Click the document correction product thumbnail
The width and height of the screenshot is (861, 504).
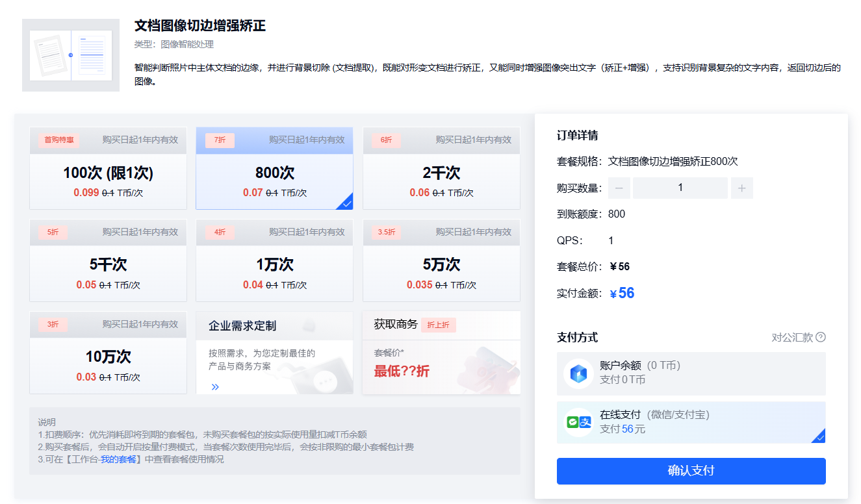click(71, 55)
